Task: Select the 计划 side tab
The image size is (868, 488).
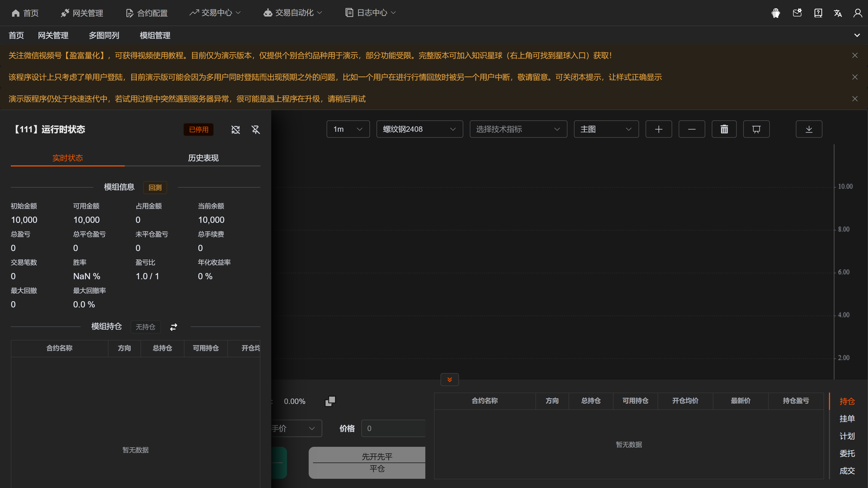Action: point(847,436)
